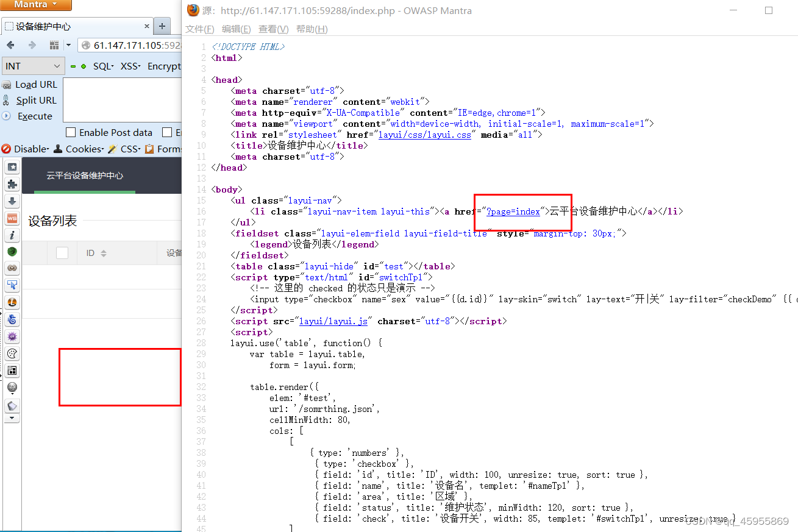Click the eraser-shaped sidebar icon
The width and height of the screenshot is (798, 532).
pos(12,405)
